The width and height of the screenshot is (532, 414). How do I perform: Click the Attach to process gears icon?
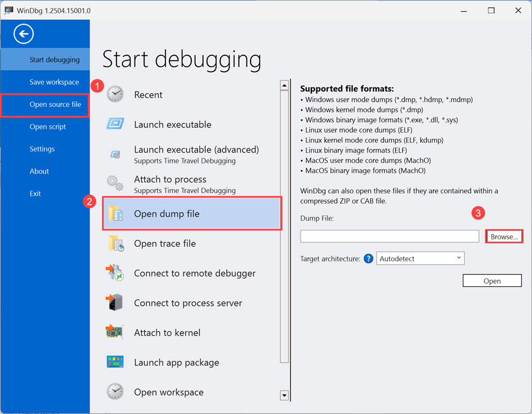pyautogui.click(x=115, y=184)
